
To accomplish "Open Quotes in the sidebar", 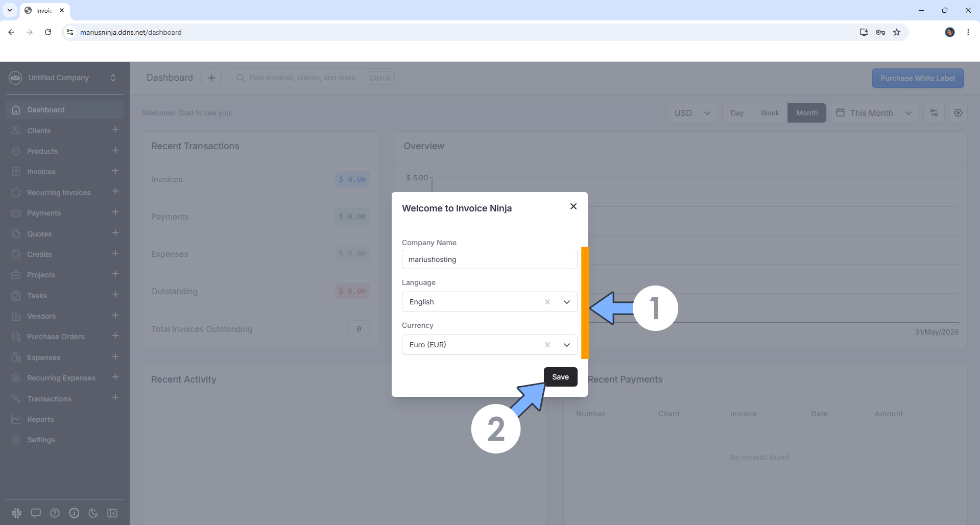I will pyautogui.click(x=39, y=234).
